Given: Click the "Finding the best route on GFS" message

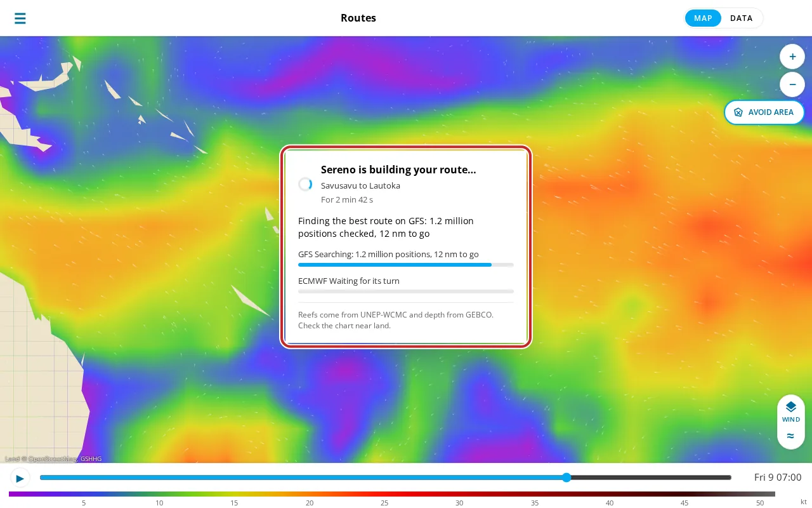Looking at the screenshot, I should pyautogui.click(x=386, y=227).
